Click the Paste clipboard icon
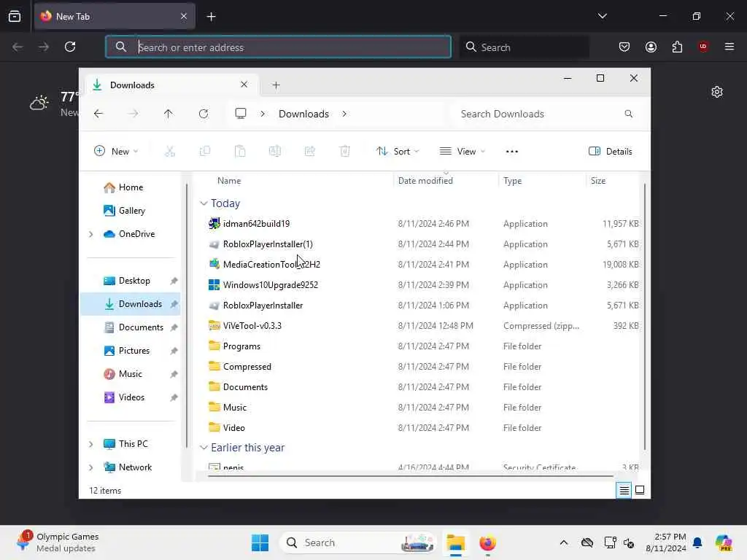 240,152
